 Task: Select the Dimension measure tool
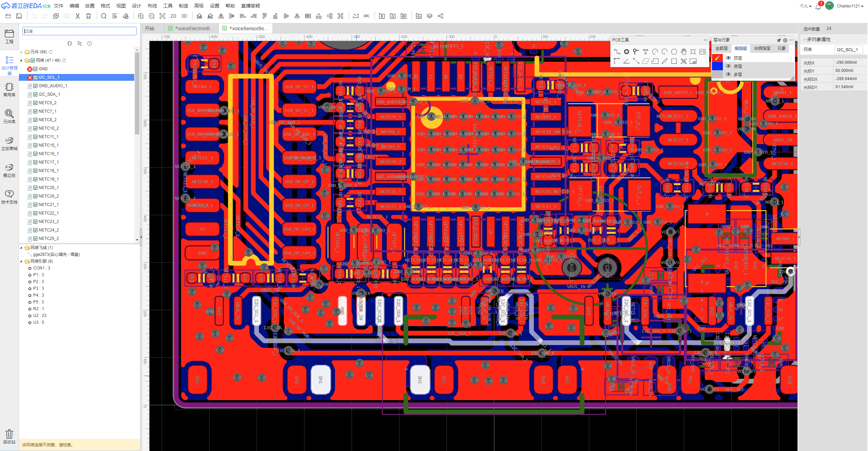point(665,61)
